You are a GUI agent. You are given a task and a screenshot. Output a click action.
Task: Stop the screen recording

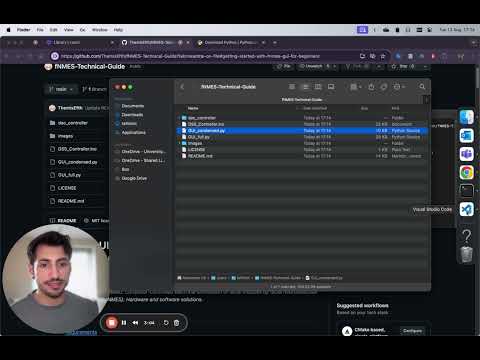112,322
